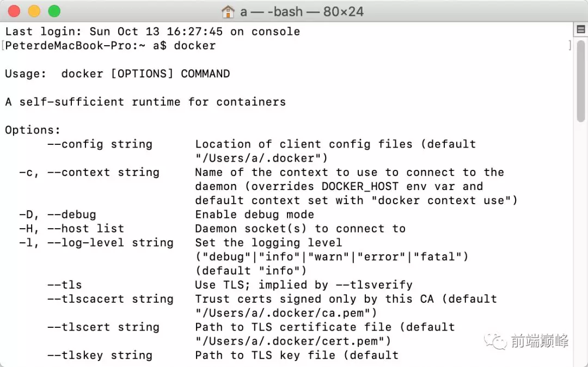Click the window title "a — -bash — 80×24"
Viewport: 588px width, 367px height.
301,11
